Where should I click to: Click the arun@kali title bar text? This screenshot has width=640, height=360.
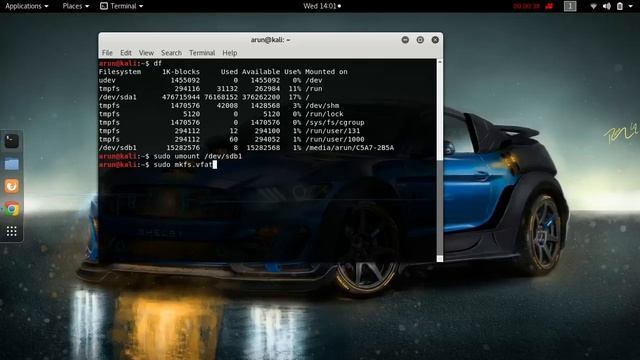point(270,40)
